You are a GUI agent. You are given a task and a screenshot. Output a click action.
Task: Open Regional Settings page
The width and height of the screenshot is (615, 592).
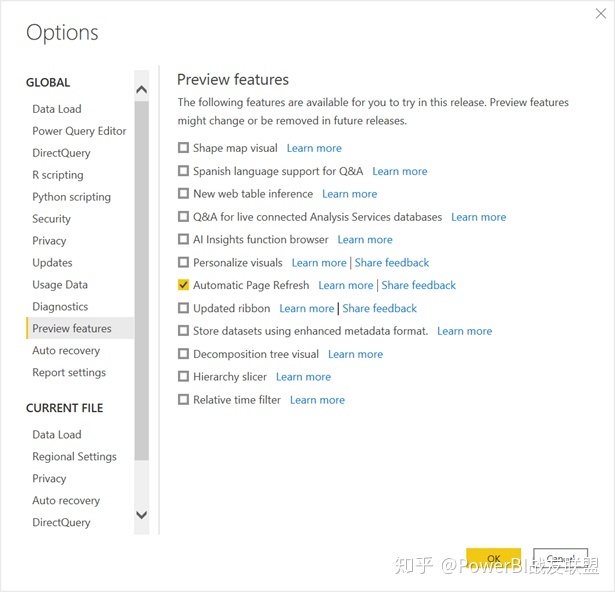(x=75, y=457)
